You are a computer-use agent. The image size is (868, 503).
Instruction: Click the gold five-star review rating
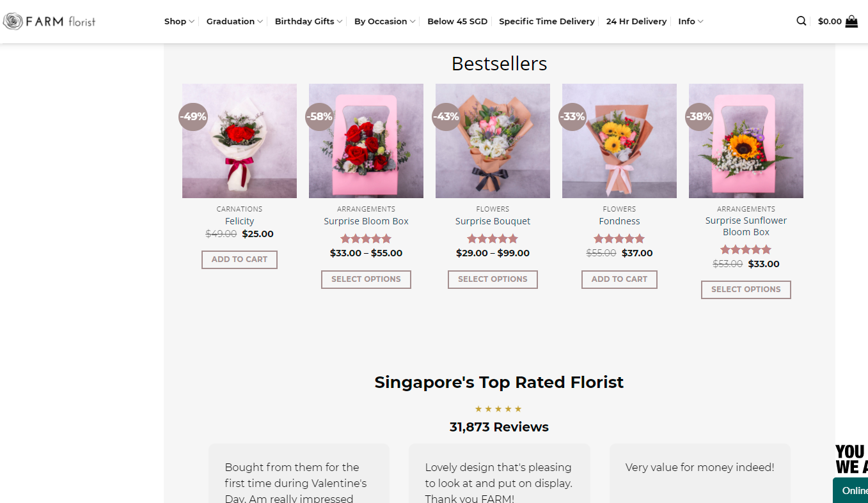click(498, 409)
